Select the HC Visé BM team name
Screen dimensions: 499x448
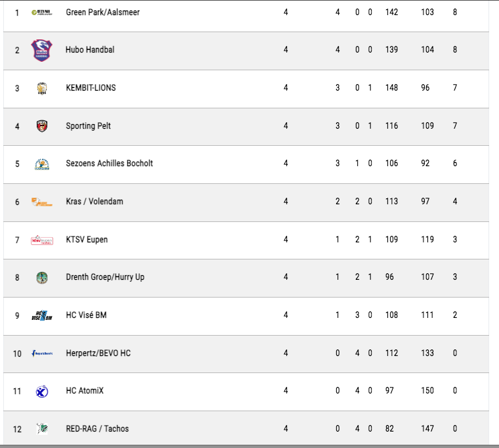tap(86, 315)
